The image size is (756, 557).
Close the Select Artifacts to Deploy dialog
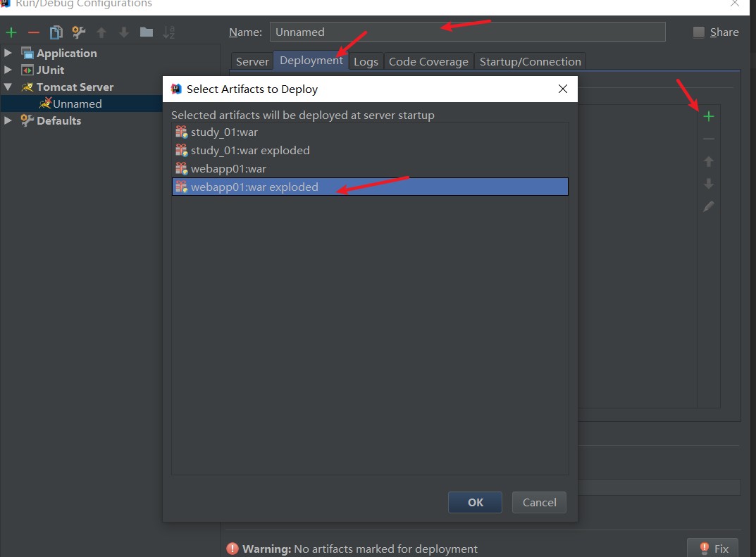[563, 89]
